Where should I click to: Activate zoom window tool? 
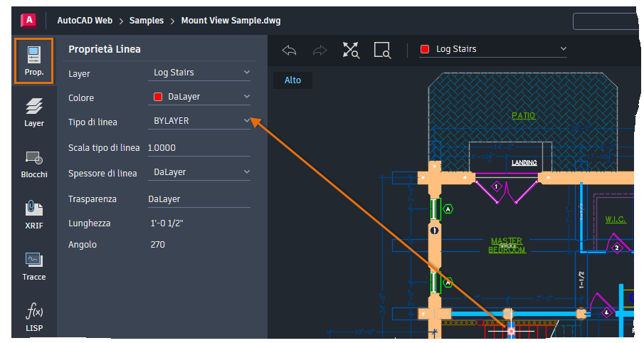pos(382,50)
